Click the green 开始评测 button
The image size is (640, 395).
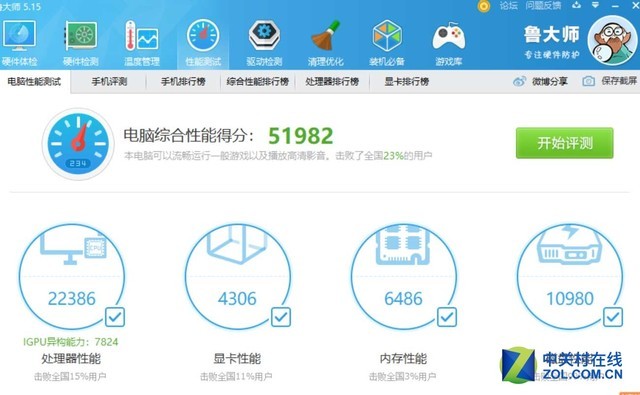tap(564, 143)
